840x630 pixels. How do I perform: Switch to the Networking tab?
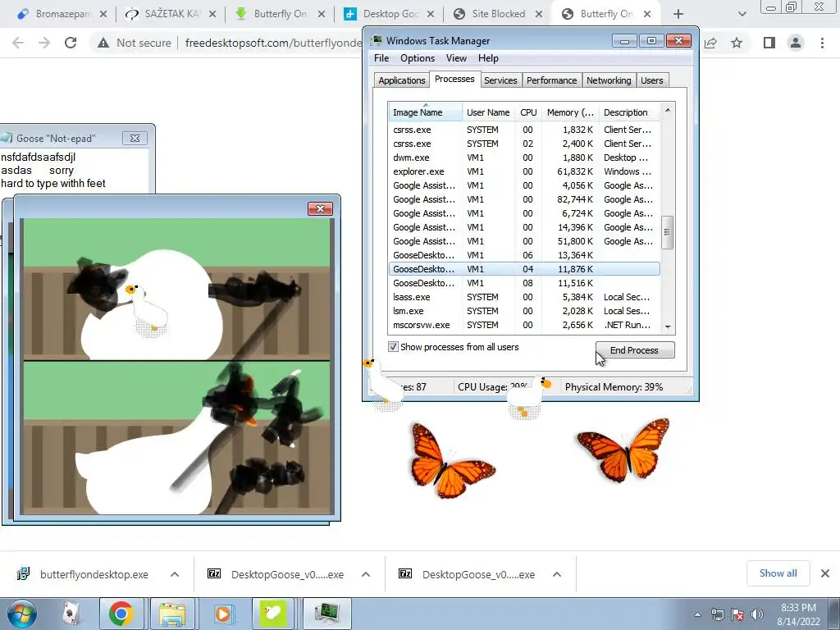[x=609, y=80]
